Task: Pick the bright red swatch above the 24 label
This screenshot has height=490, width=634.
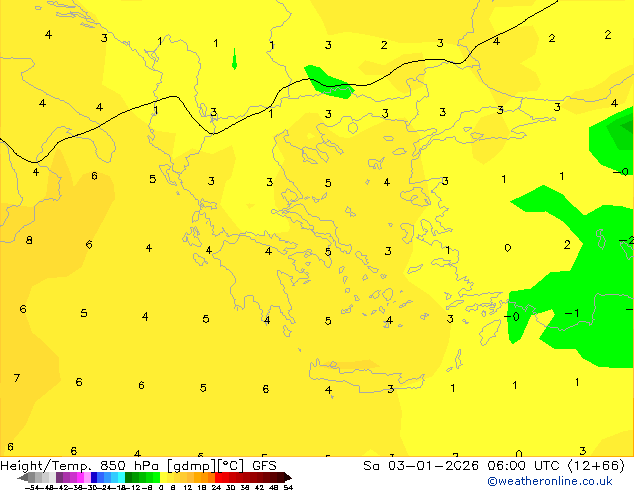Action: pos(218,478)
